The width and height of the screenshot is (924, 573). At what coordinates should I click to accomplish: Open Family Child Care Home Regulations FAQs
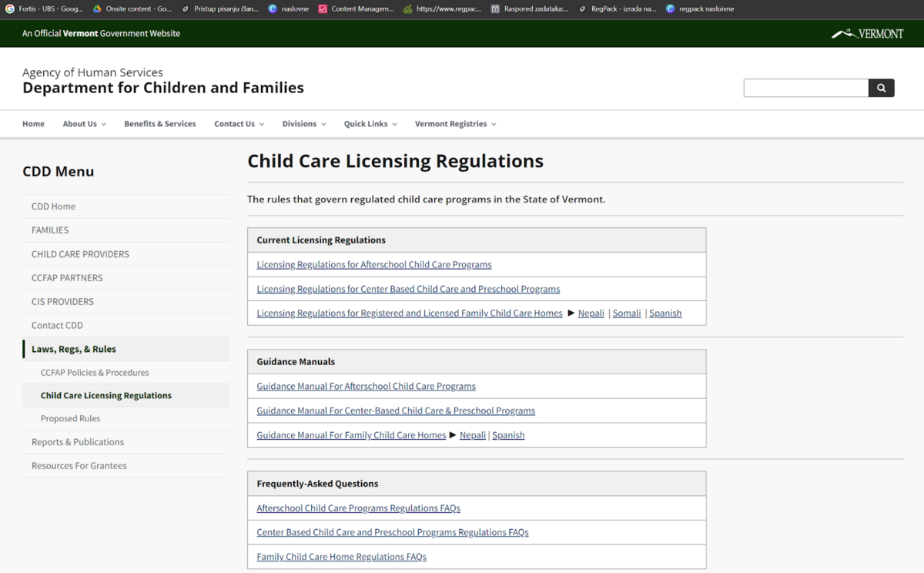point(341,557)
